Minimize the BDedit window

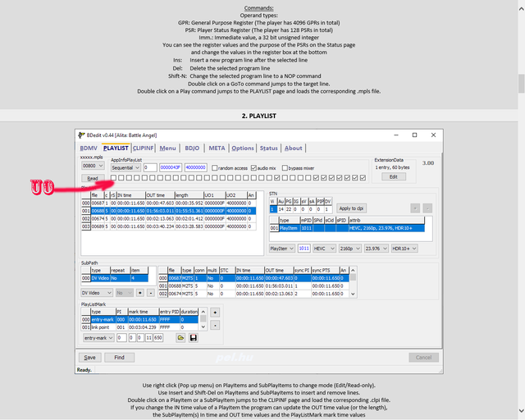click(396, 135)
